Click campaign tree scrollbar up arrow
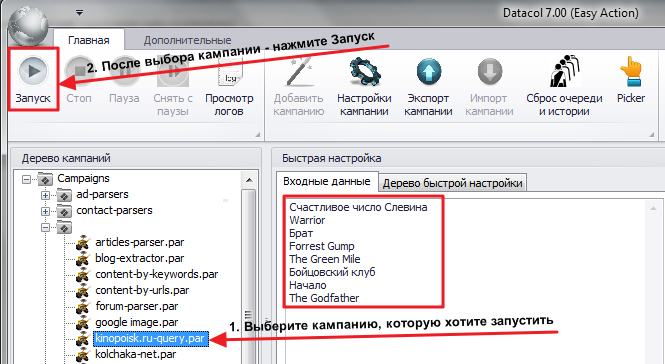The width and height of the screenshot is (665, 364). [249, 180]
